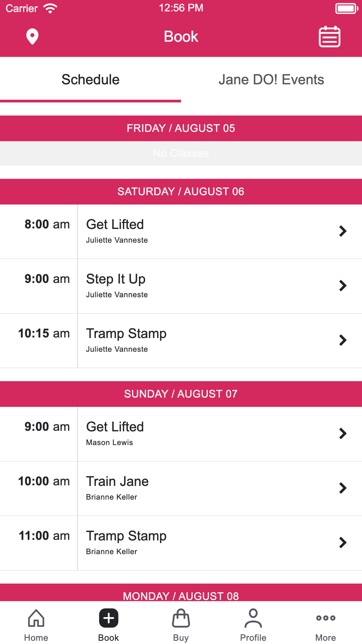Select the Friday / August 05 header
This screenshot has height=644, width=362.
tap(181, 128)
